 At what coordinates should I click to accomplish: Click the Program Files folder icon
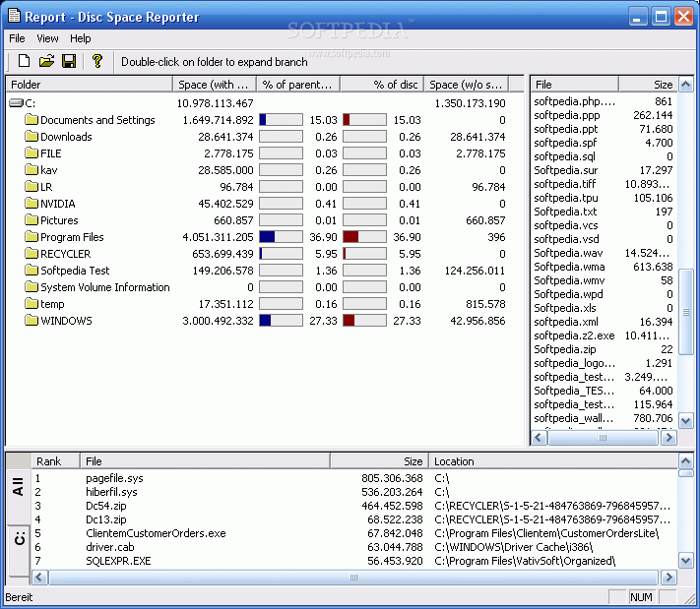coord(32,236)
